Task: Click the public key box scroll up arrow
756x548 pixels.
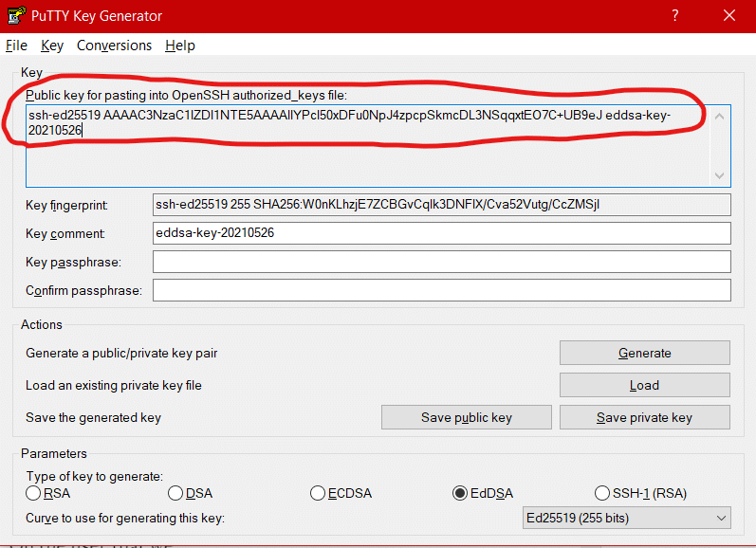Action: (x=719, y=117)
